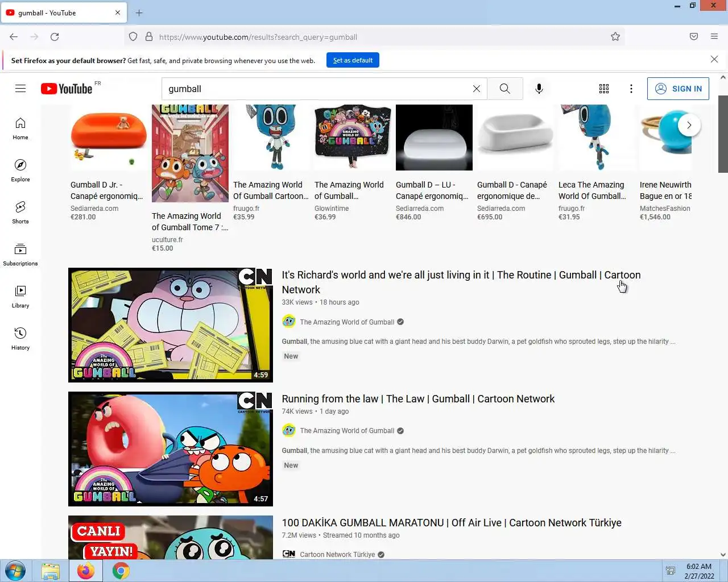The width and height of the screenshot is (728, 582).
Task: Click the URL address bar
Action: [x=375, y=37]
